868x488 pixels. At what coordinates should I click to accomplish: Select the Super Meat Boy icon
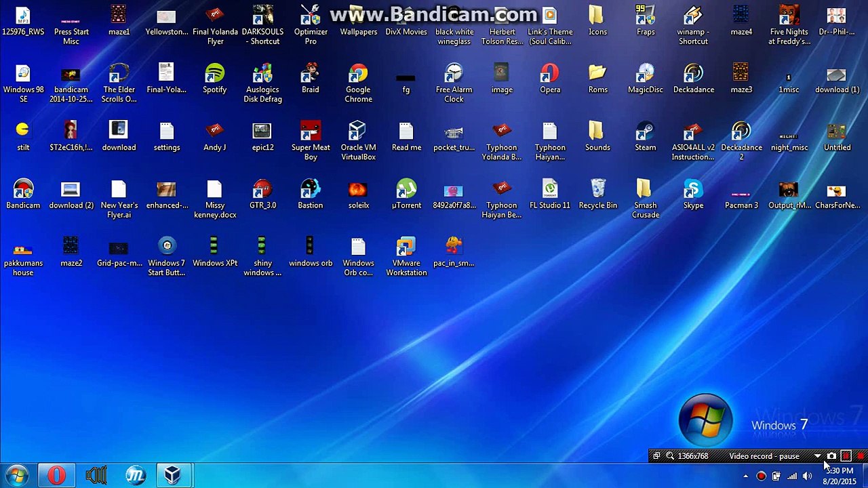[x=311, y=140]
